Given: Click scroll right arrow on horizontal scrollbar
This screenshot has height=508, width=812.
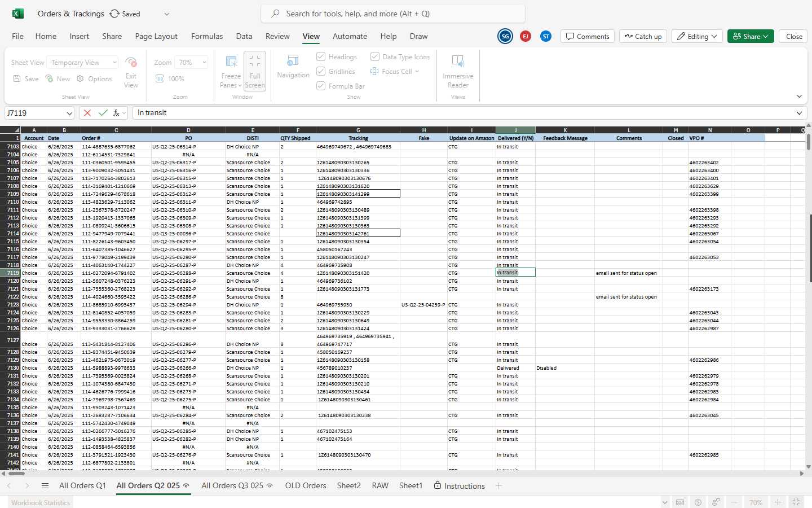Looking at the screenshot, I should click(802, 474).
